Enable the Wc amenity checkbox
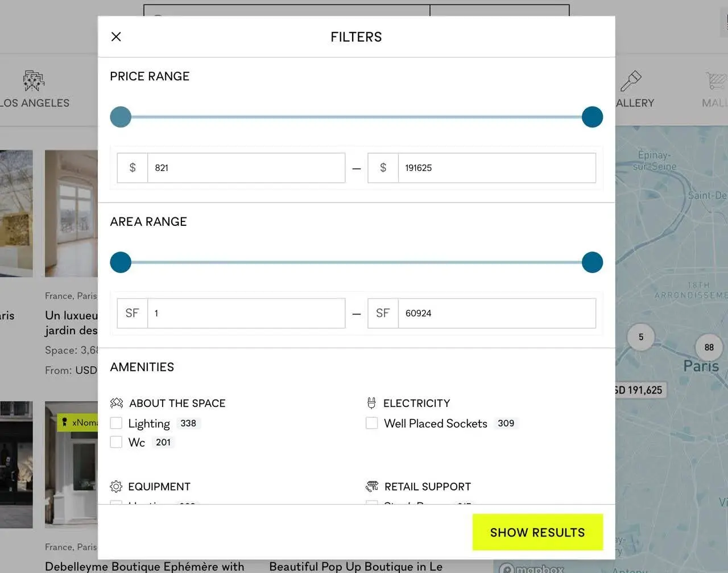 pyautogui.click(x=116, y=442)
